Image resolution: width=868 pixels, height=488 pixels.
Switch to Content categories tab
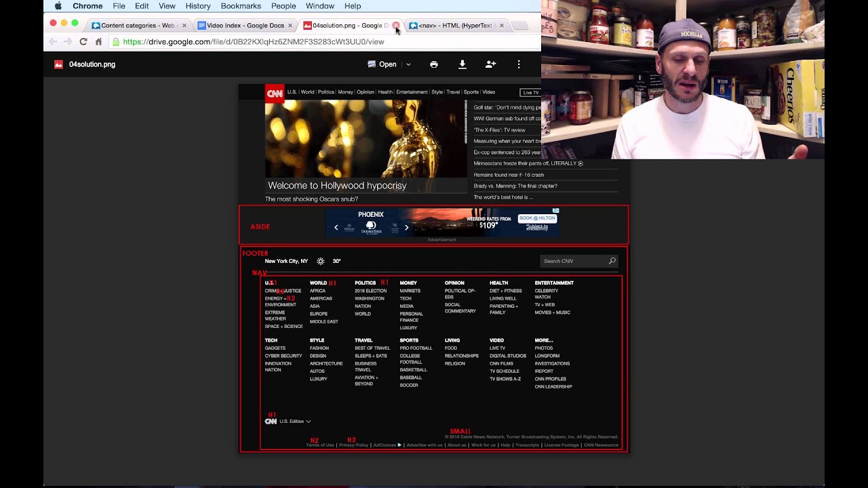pyautogui.click(x=138, y=26)
